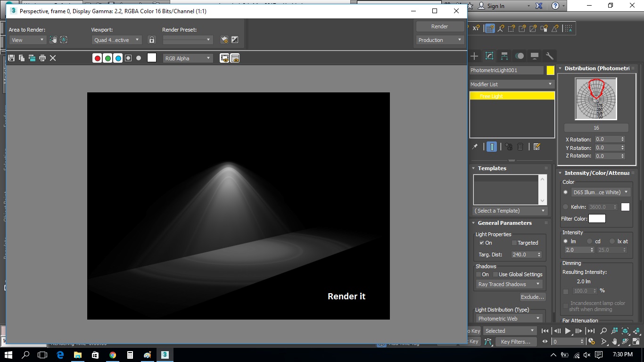Image resolution: width=644 pixels, height=362 pixels.
Task: Enable the Targeted checkbox
Action: [514, 243]
